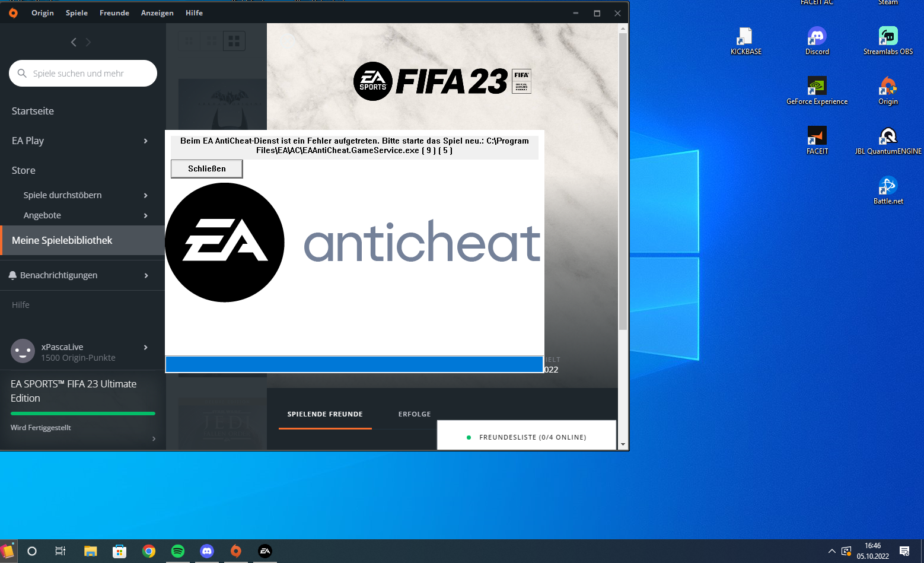Go to Startseite in the sidebar
The image size is (924, 563).
coord(33,111)
